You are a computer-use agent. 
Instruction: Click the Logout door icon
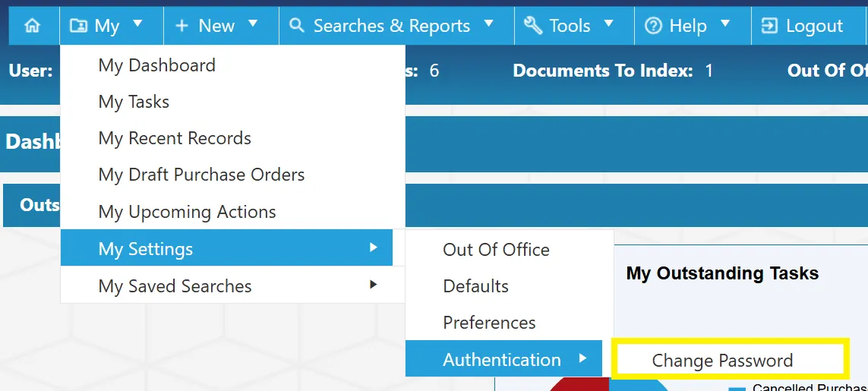(x=769, y=26)
